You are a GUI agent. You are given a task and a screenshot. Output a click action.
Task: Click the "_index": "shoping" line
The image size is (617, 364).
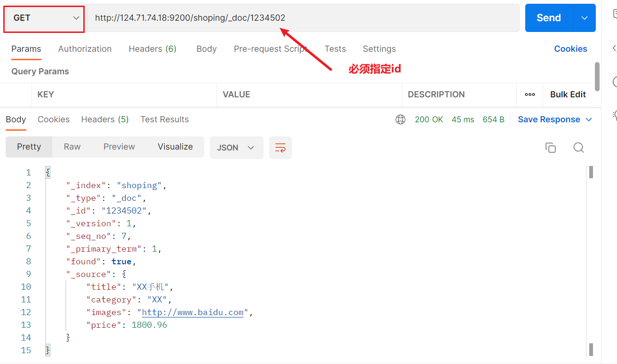(116, 185)
